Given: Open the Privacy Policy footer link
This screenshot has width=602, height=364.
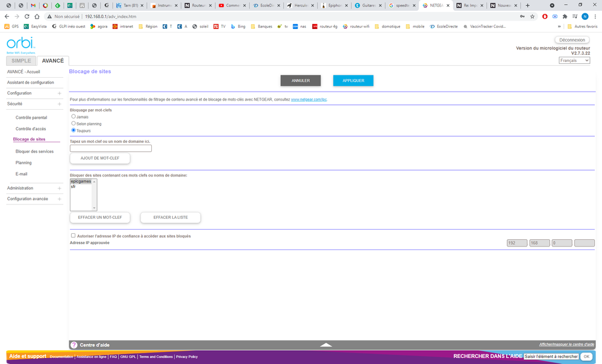Looking at the screenshot, I should pos(187,357).
